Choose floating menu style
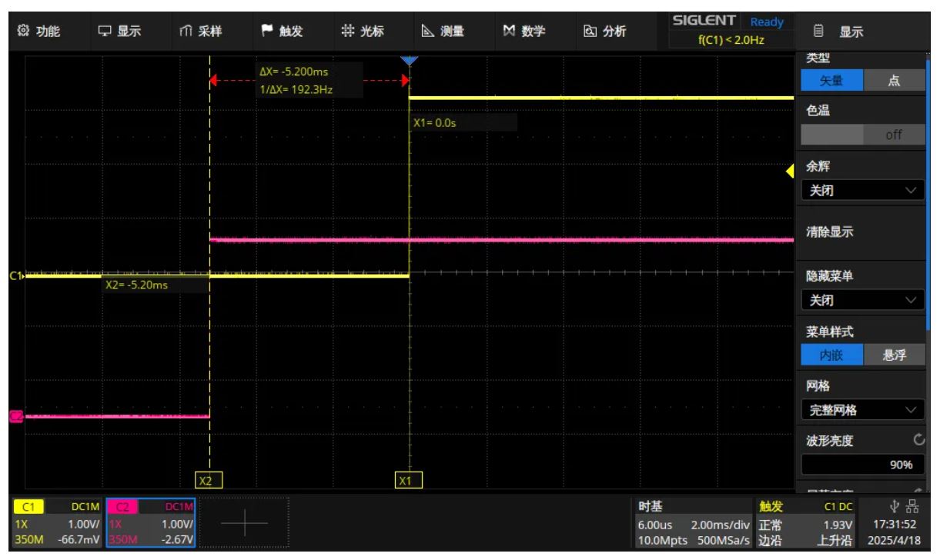The width and height of the screenshot is (940, 560). [x=893, y=355]
